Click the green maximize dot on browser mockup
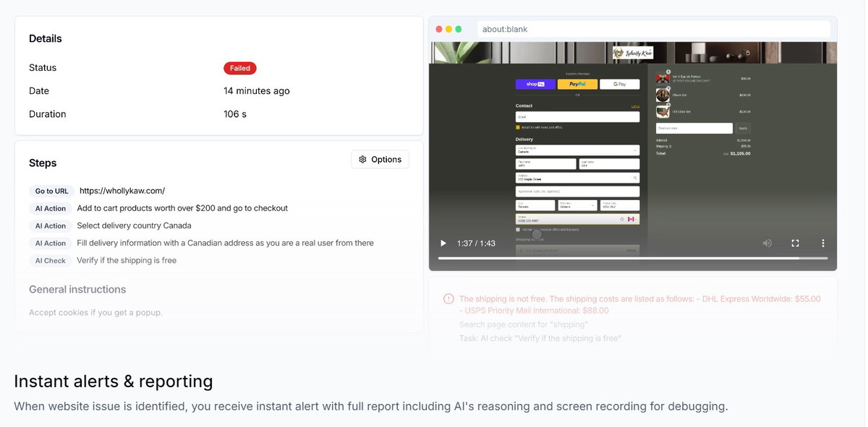Screen dimensions: 868x427 (459, 29)
